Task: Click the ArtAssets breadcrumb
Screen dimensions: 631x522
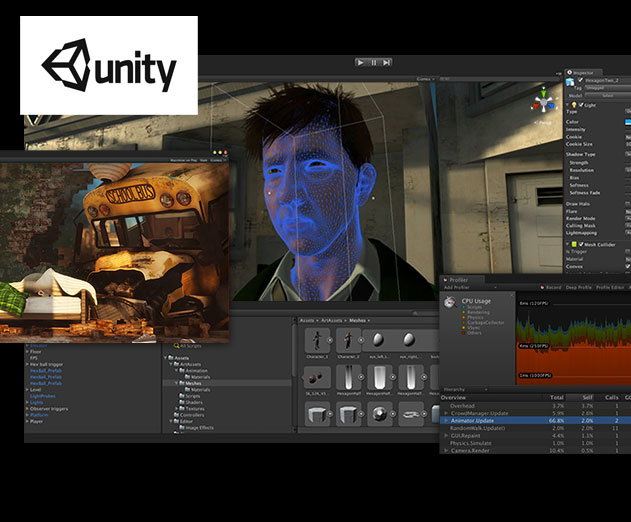Action: pyautogui.click(x=332, y=320)
